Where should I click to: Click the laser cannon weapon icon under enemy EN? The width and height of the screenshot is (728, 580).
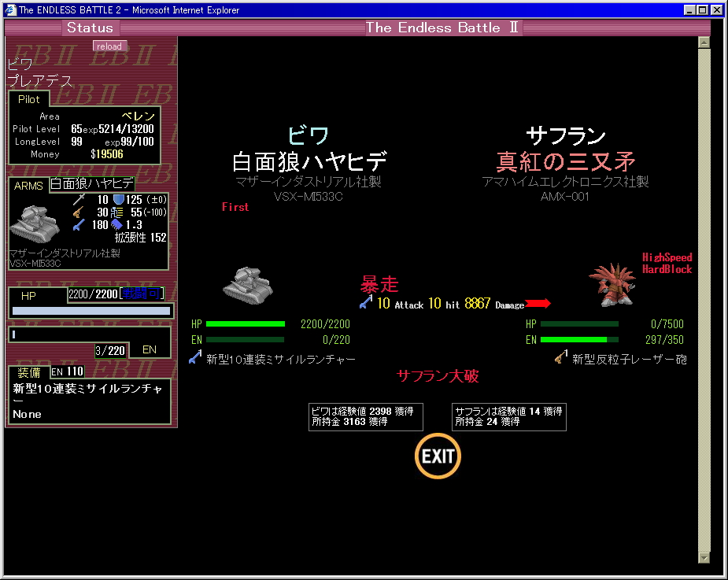click(x=561, y=359)
